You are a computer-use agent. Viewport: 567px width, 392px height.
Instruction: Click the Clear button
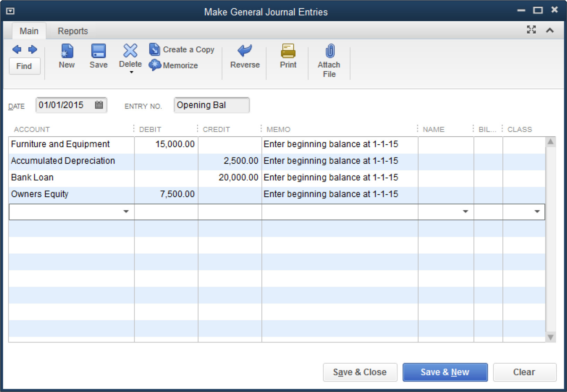click(524, 372)
